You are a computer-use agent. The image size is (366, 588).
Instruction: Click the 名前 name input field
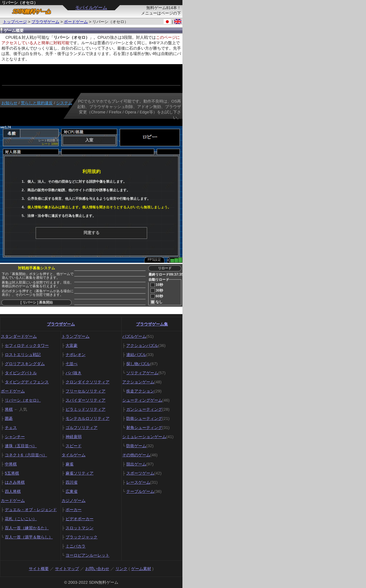click(39, 133)
